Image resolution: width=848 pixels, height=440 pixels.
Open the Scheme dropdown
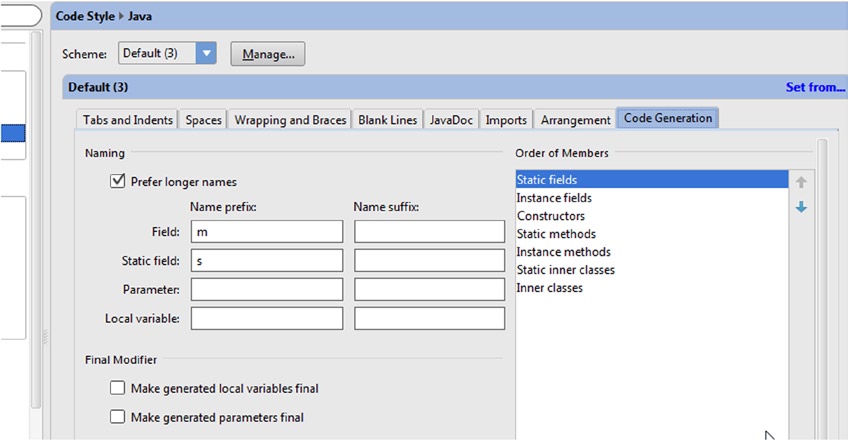(206, 54)
